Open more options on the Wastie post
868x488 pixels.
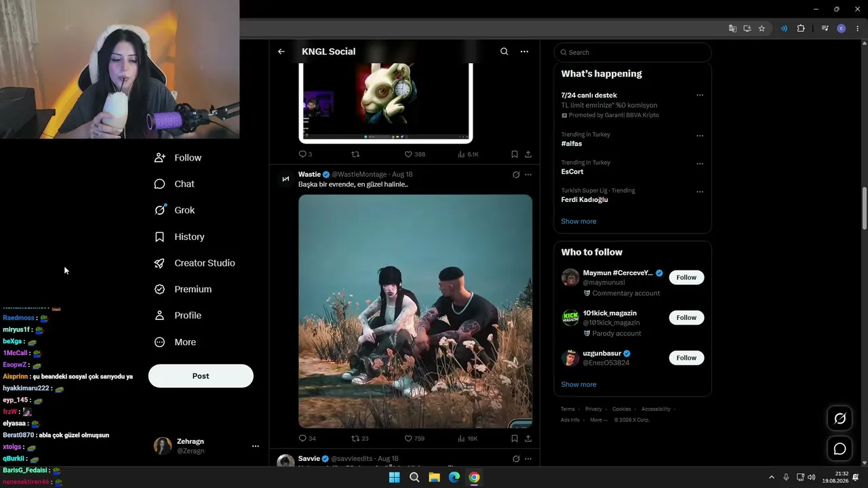coord(528,175)
